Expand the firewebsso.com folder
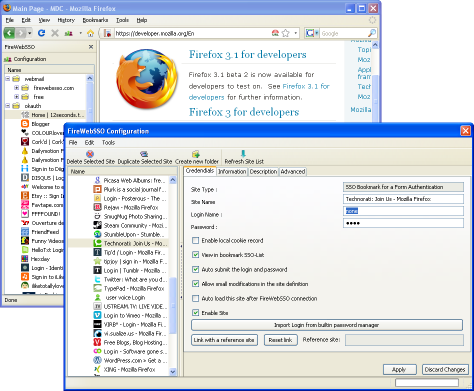 click(x=16, y=88)
